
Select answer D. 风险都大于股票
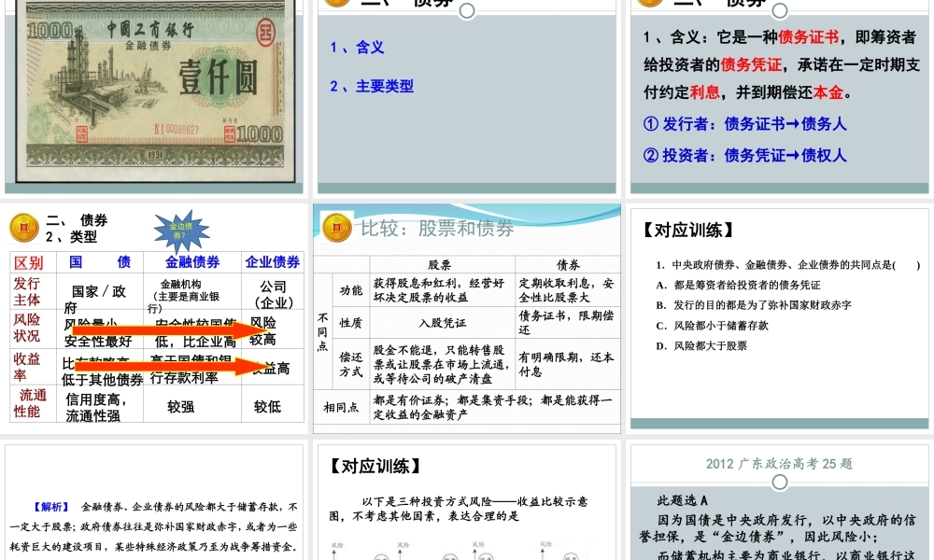click(x=701, y=345)
